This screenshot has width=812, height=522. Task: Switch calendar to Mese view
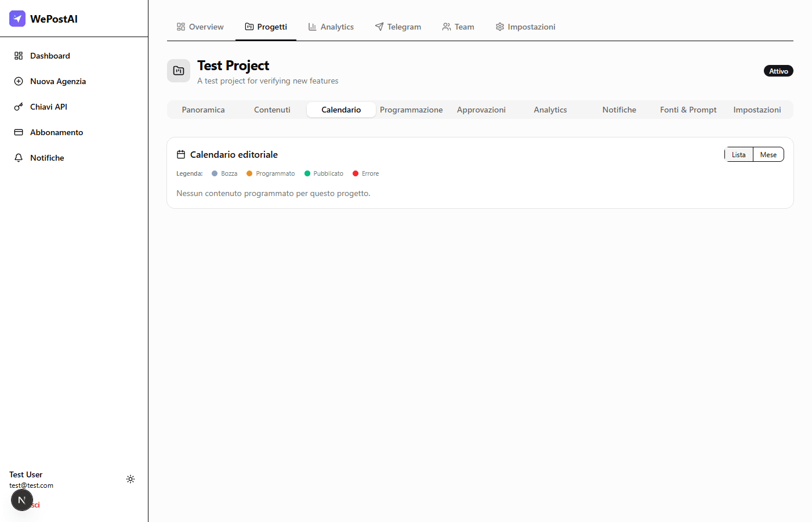coord(768,155)
